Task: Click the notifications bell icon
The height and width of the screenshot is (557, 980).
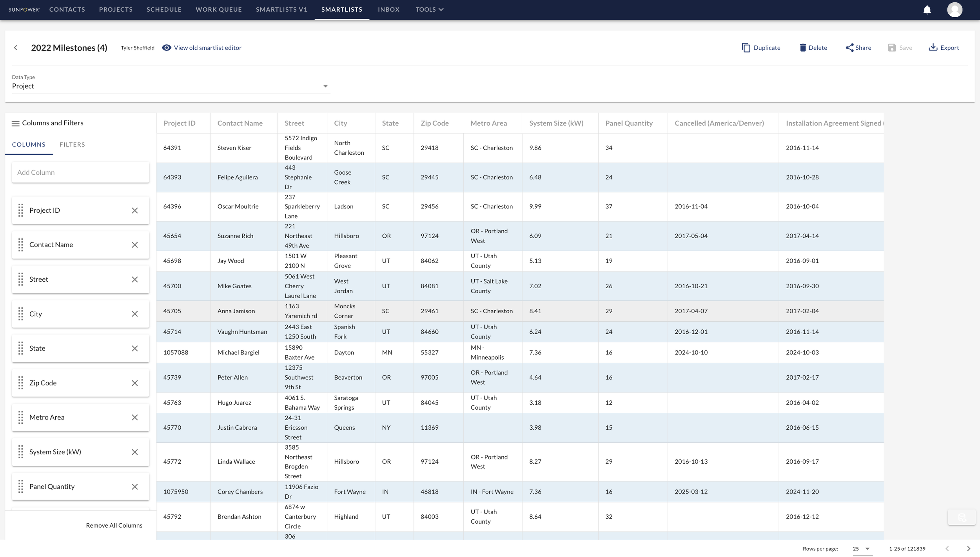Action: pyautogui.click(x=927, y=9)
